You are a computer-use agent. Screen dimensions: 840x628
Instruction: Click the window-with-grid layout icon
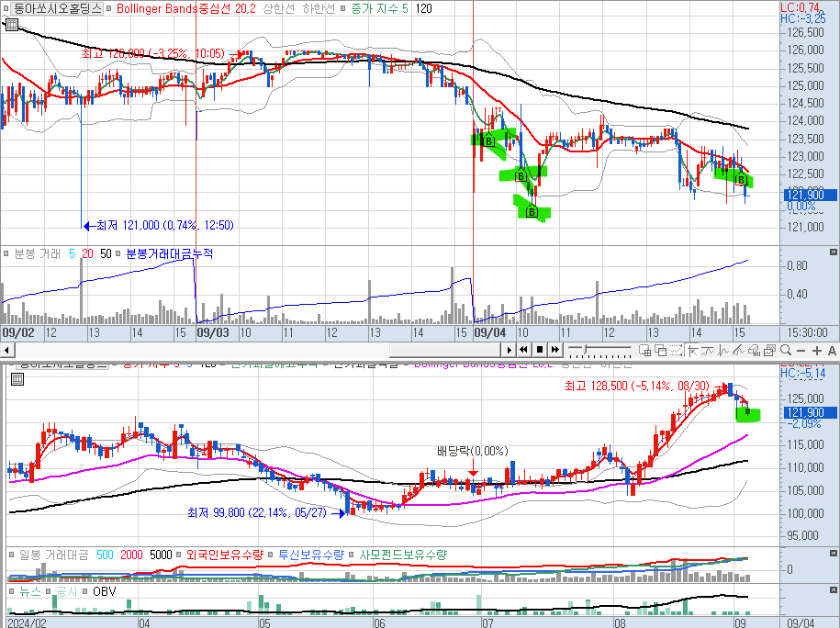point(645,351)
